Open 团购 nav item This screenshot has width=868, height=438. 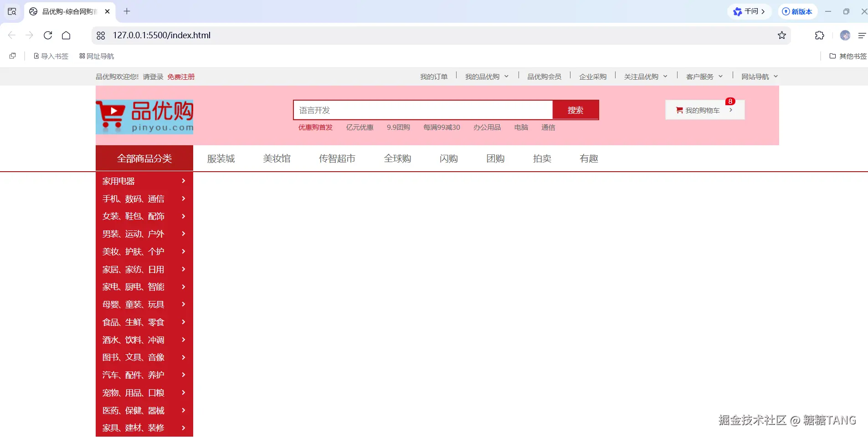coord(495,158)
